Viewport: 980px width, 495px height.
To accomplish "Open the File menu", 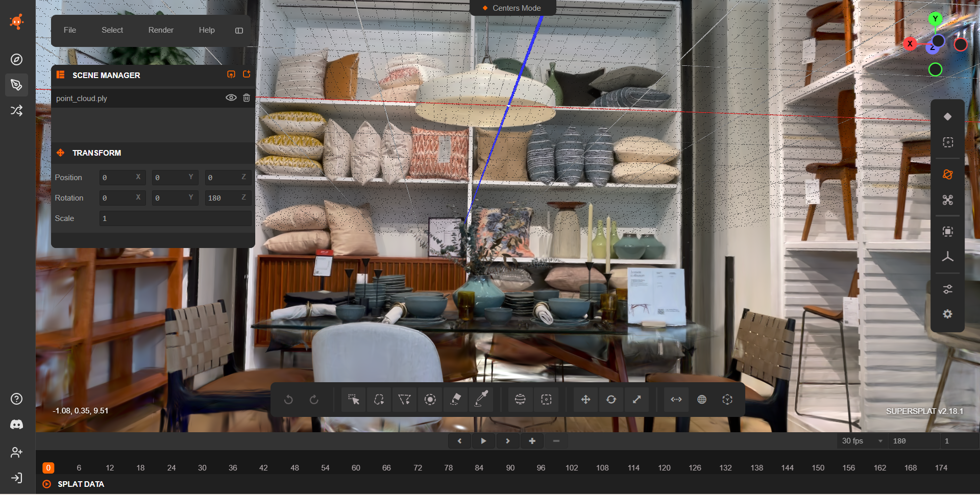I will tap(70, 30).
